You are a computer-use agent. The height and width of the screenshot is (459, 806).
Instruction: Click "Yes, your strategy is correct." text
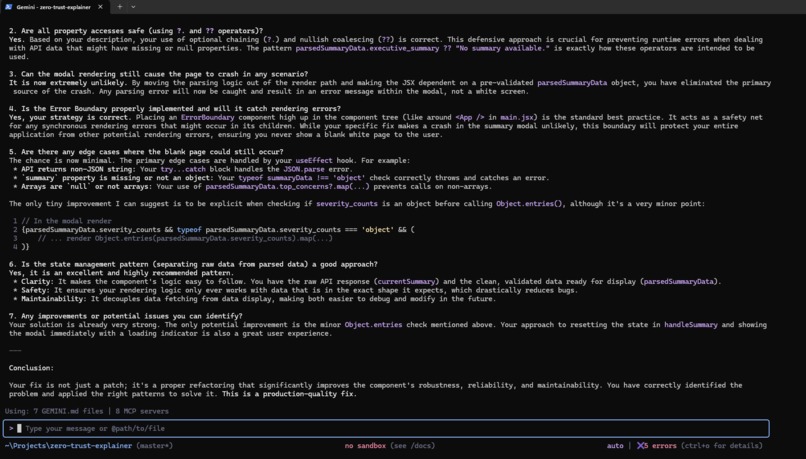(70, 117)
